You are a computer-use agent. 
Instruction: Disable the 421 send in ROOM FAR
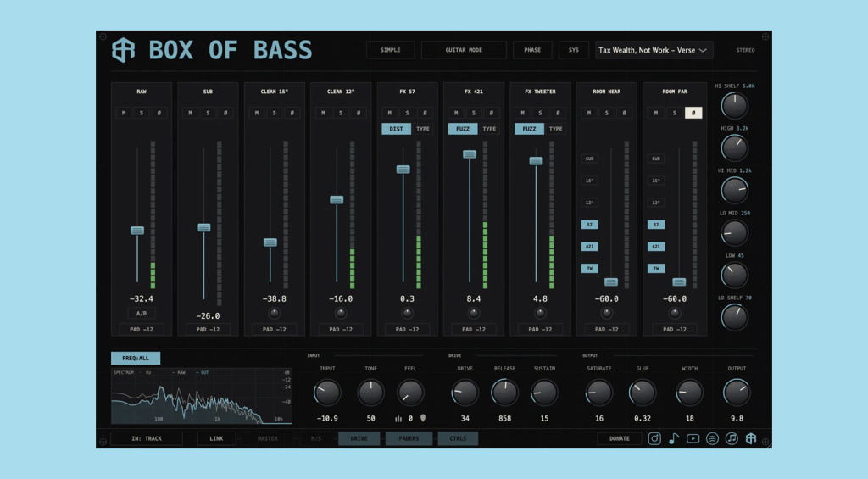656,247
